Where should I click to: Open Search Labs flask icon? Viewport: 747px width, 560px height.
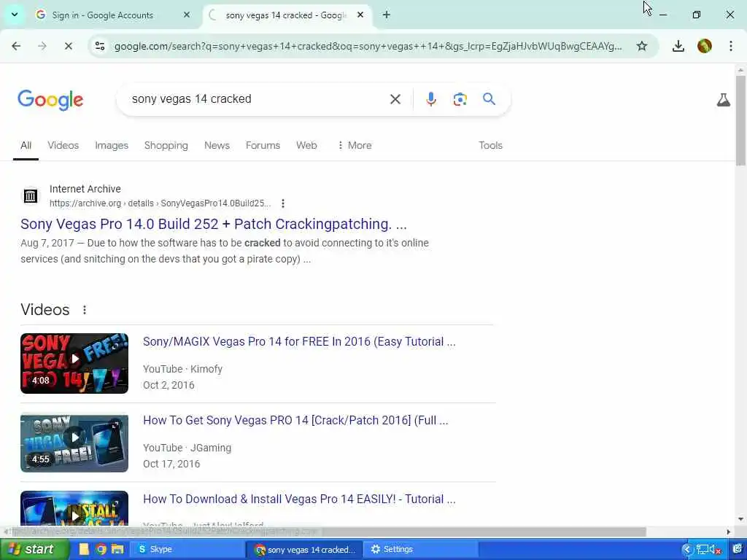[x=723, y=99]
